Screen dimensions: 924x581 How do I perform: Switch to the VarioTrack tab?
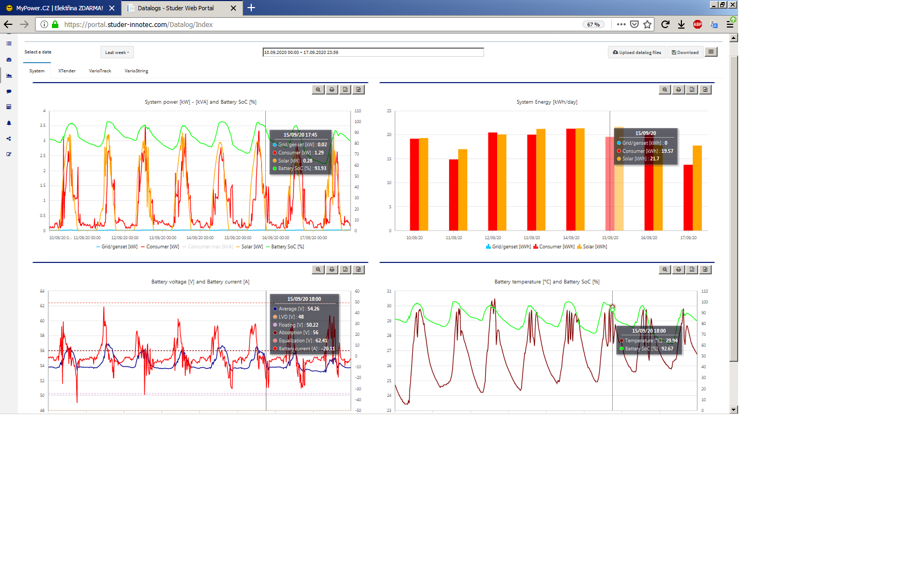(x=100, y=71)
